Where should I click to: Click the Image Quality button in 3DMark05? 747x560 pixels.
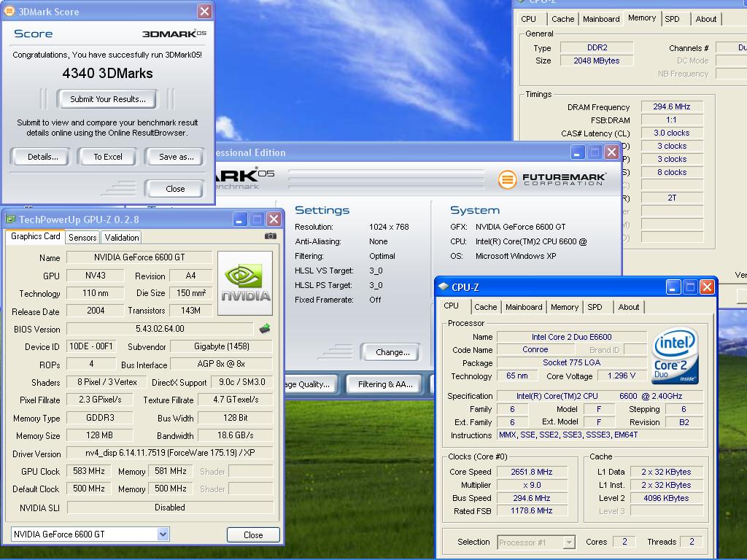pyautogui.click(x=311, y=384)
